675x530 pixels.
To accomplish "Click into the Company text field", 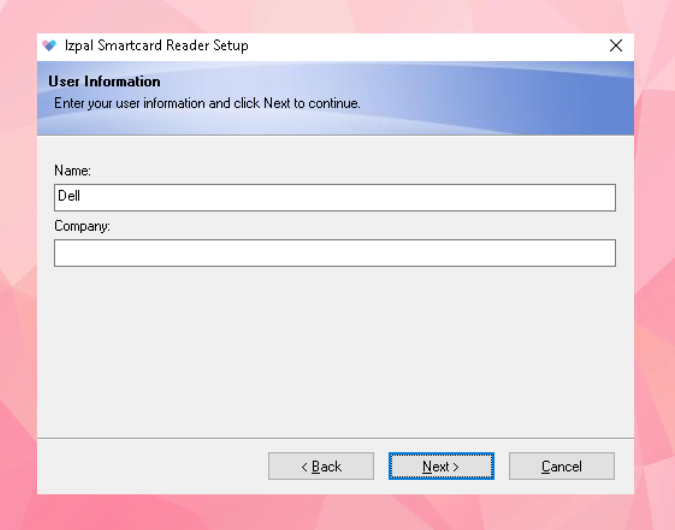I will [335, 253].
